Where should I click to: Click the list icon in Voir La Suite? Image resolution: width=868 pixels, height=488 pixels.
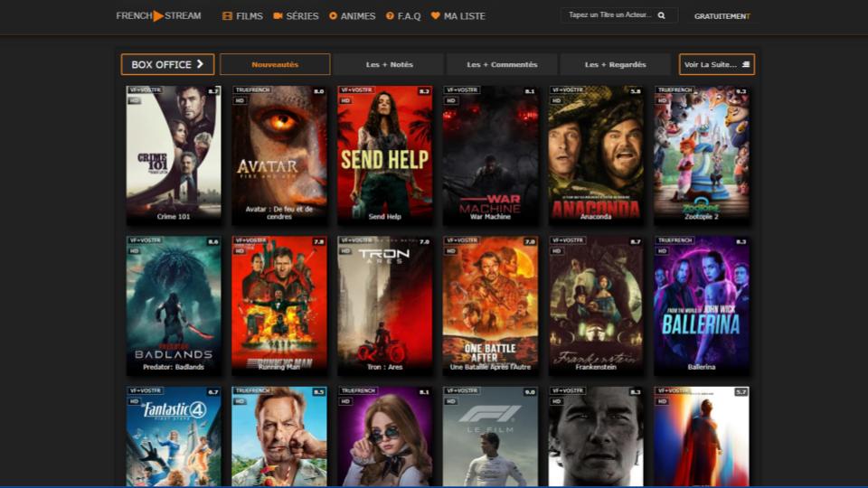[x=746, y=65]
